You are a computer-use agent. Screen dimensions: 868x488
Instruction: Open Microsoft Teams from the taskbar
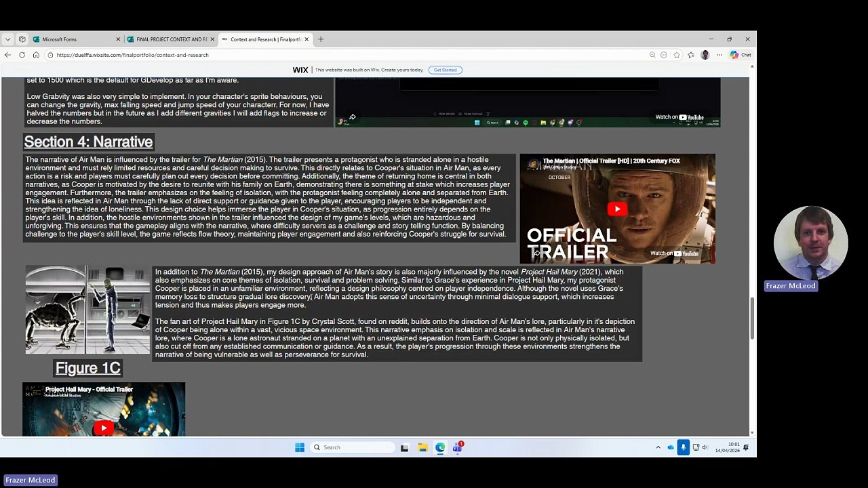click(458, 447)
